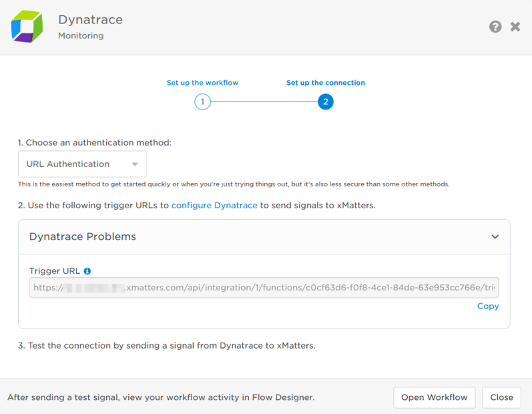Click the Close button at bottom
Screen dimensions: 532x414
501,397
